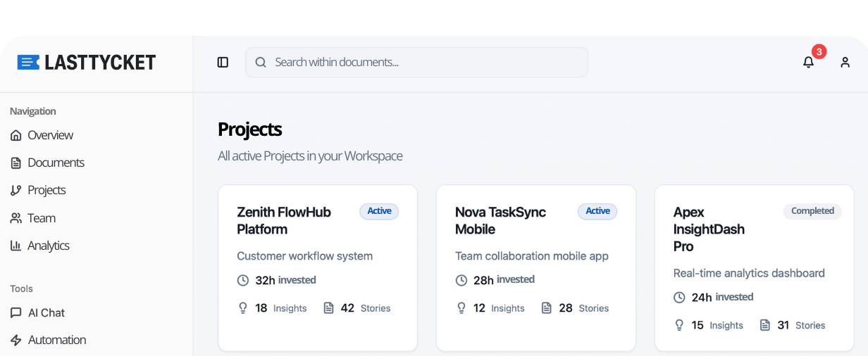Click the search magnifier icon
868x356 pixels.
pyautogui.click(x=261, y=63)
